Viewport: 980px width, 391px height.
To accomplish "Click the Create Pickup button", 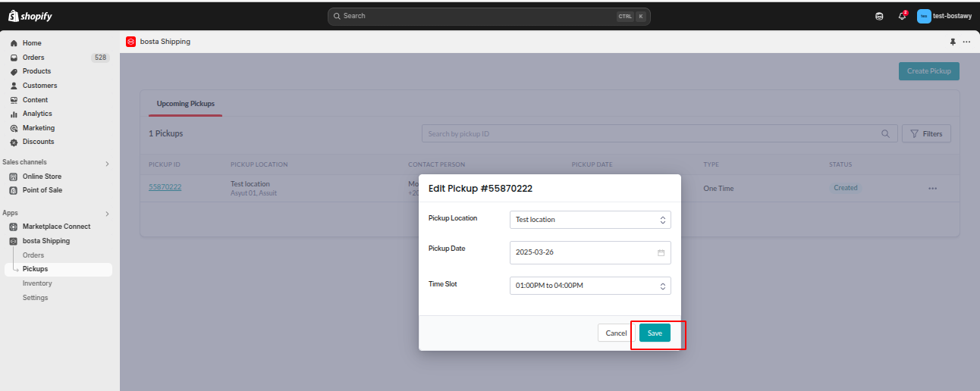I will pos(929,71).
